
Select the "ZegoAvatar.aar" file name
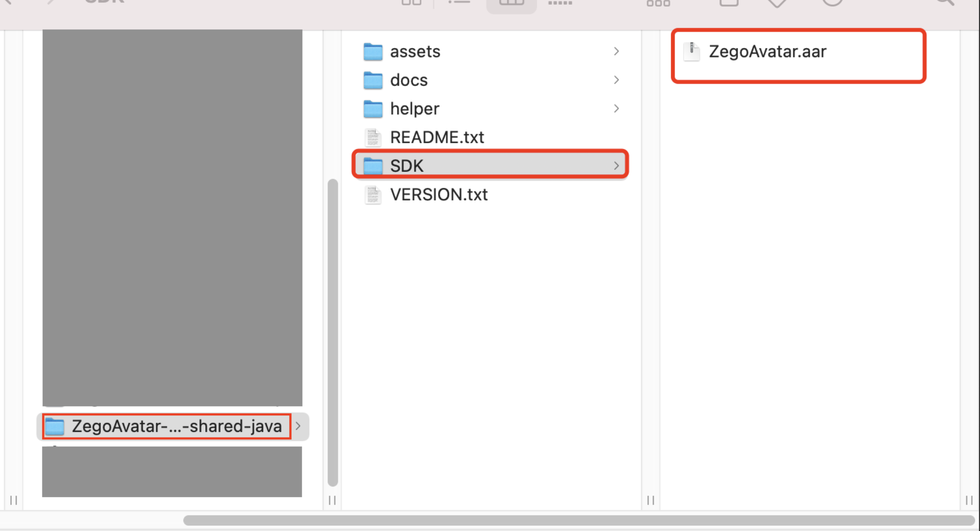pos(767,52)
